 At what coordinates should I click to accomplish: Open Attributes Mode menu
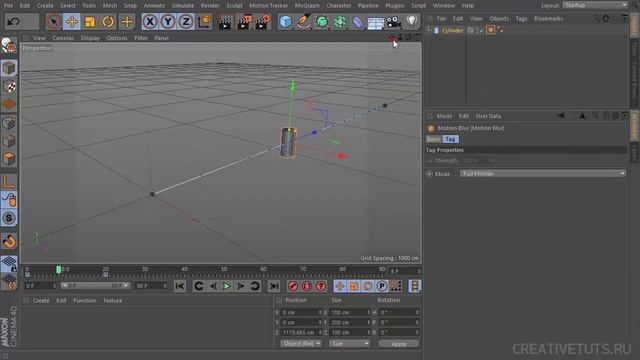pyautogui.click(x=444, y=116)
